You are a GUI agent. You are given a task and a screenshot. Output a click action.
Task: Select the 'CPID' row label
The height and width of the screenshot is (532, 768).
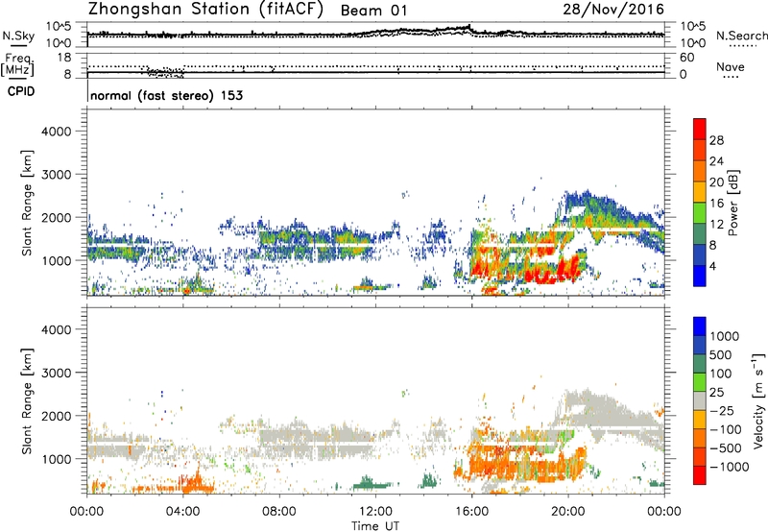(21, 91)
